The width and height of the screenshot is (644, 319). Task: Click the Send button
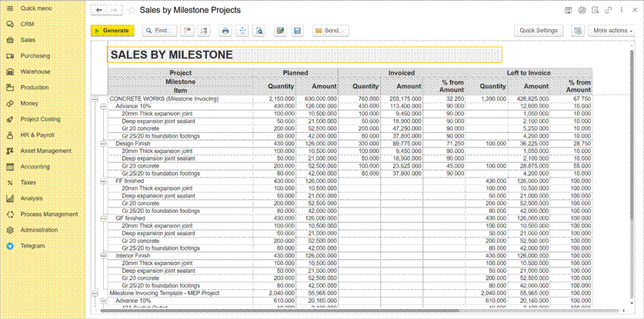click(329, 31)
